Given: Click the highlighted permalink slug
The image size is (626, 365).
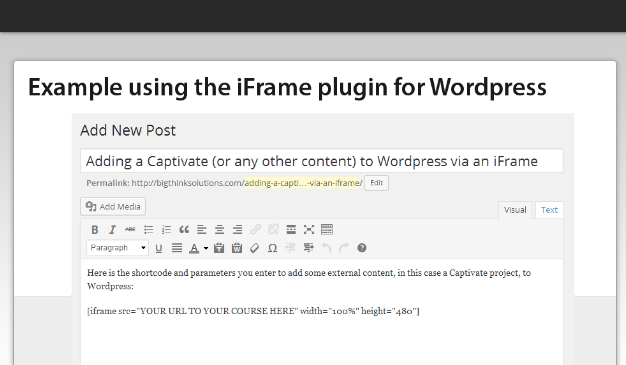Looking at the screenshot, I should point(303,183).
